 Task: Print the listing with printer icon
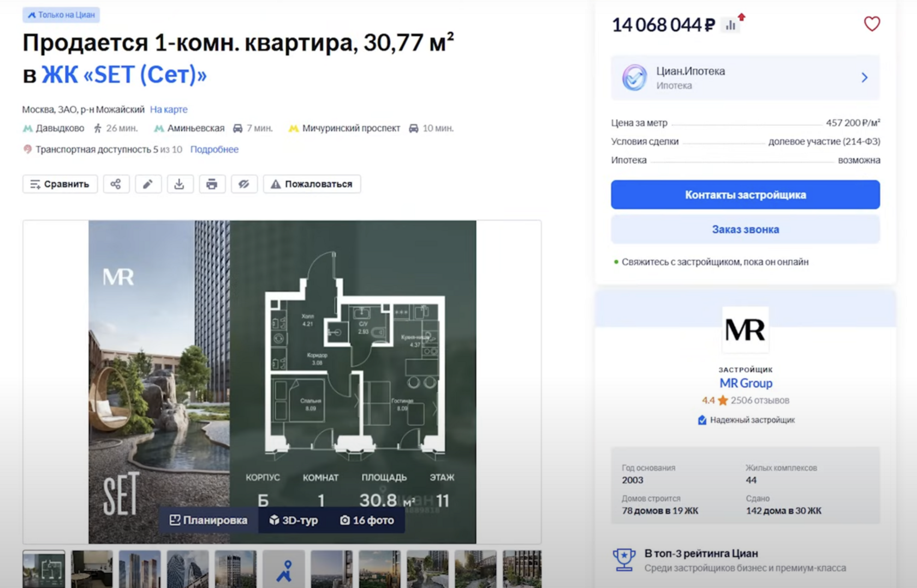pos(212,184)
